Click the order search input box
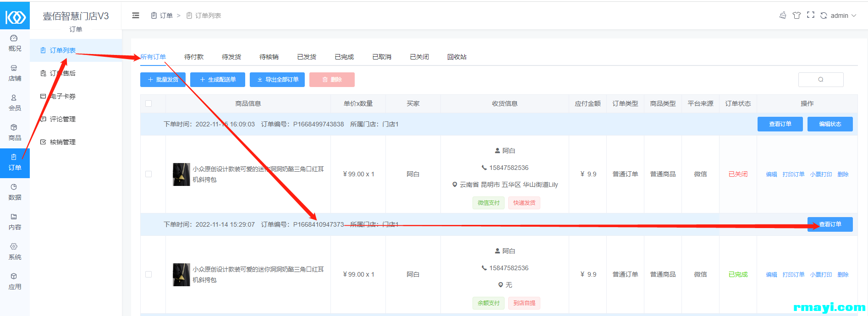The image size is (868, 316). coord(820,80)
